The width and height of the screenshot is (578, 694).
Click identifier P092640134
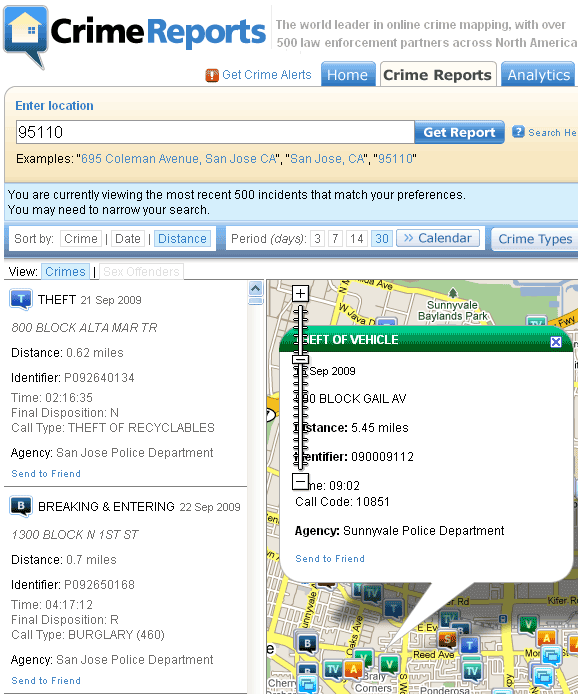coord(99,378)
